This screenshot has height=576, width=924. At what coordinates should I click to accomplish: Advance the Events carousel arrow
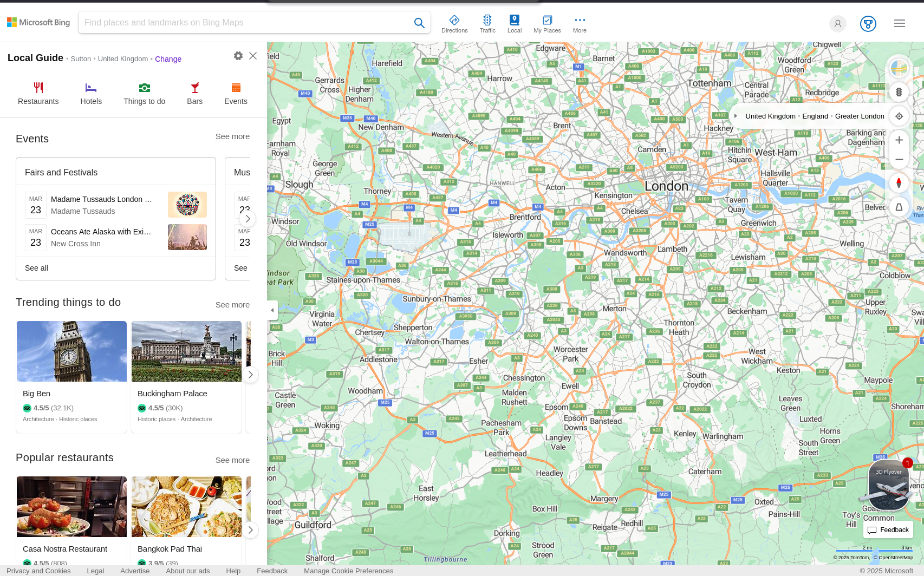pos(248,219)
